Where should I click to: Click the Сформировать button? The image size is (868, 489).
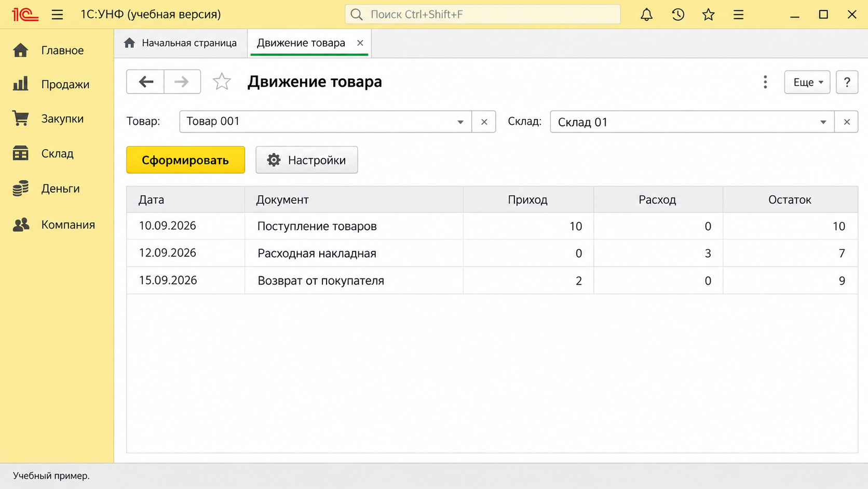point(185,160)
